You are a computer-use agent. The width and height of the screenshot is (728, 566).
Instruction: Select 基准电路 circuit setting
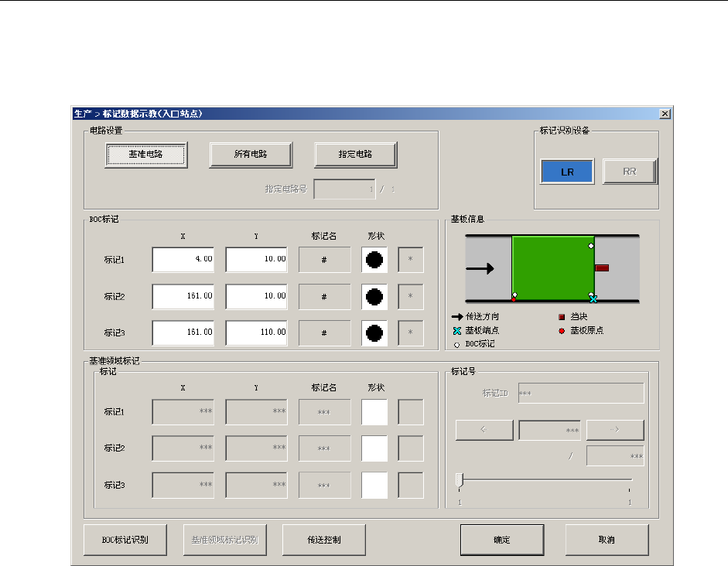pyautogui.click(x=145, y=155)
